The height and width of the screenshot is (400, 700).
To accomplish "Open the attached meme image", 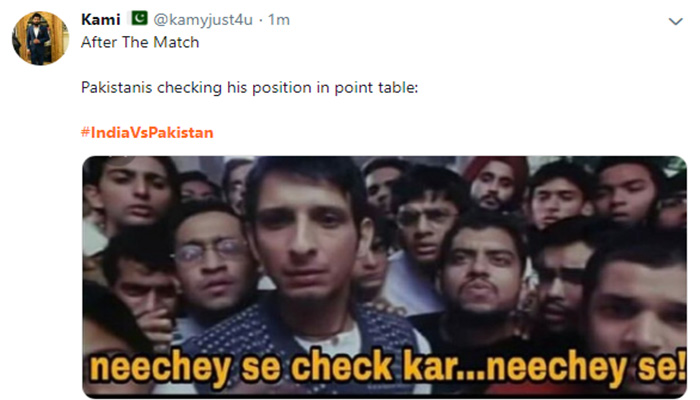I will (384, 276).
